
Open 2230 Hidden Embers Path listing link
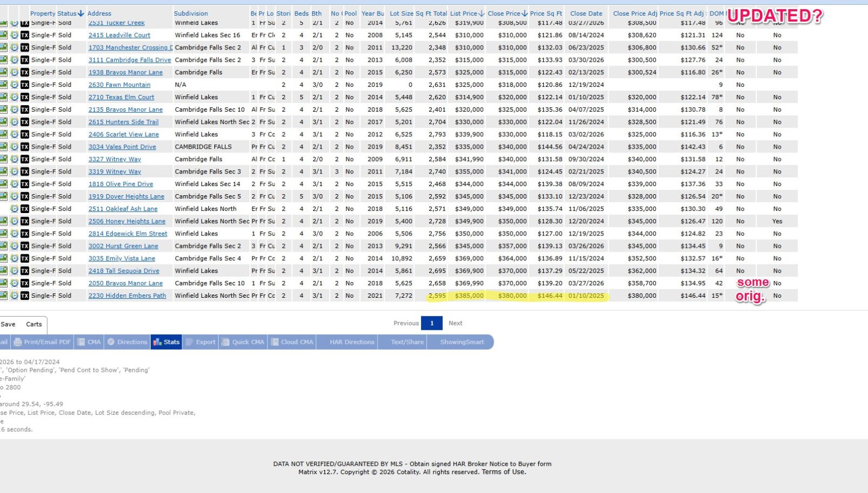point(127,296)
